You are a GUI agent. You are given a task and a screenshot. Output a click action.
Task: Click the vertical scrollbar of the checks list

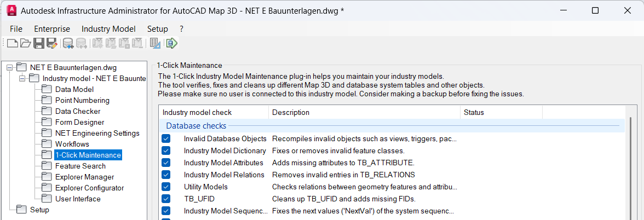click(631, 170)
